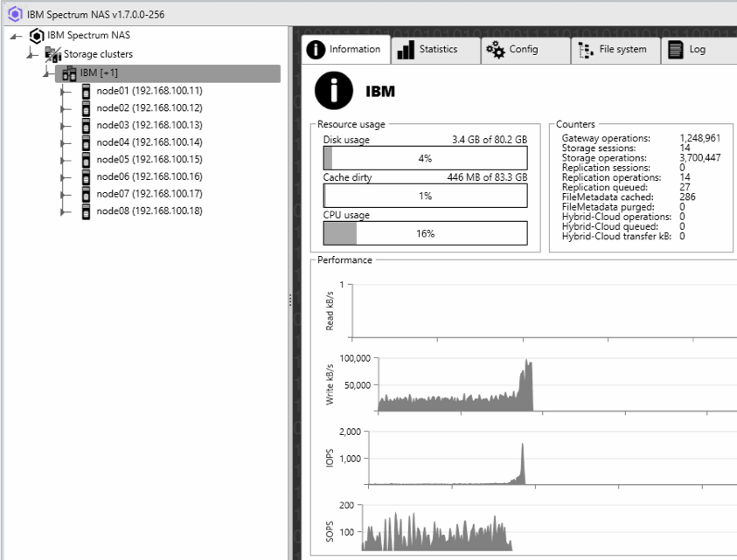Expand the node04 tree branch arrow
This screenshot has width=737, height=560.
[x=59, y=142]
